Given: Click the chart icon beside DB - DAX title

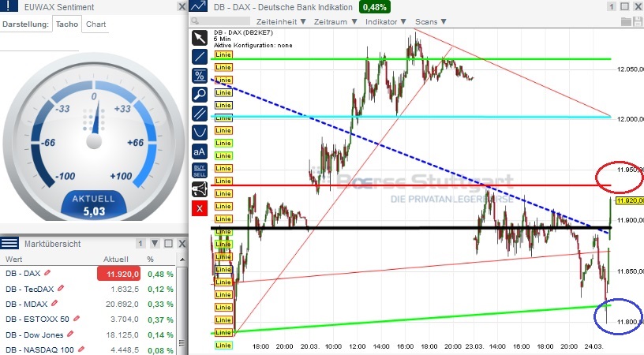Looking at the screenshot, I should click(199, 6).
